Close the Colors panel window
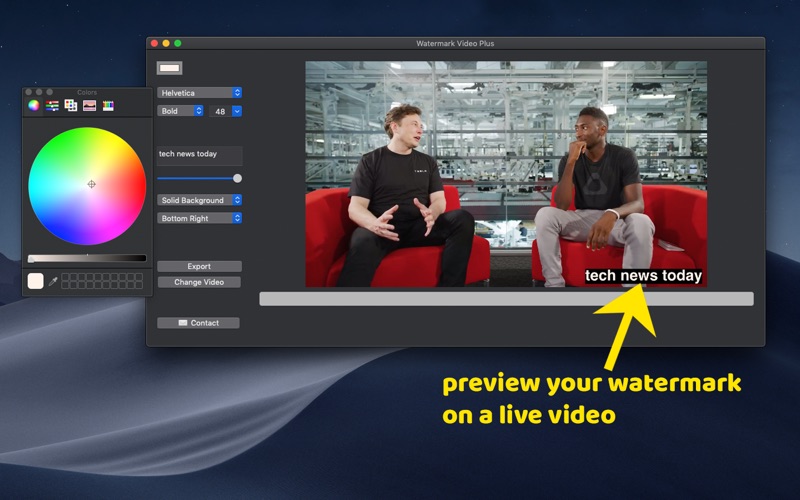 (29, 92)
